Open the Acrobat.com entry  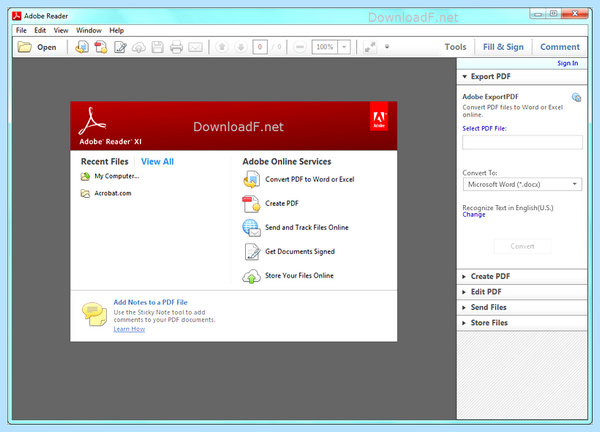pyautogui.click(x=113, y=193)
